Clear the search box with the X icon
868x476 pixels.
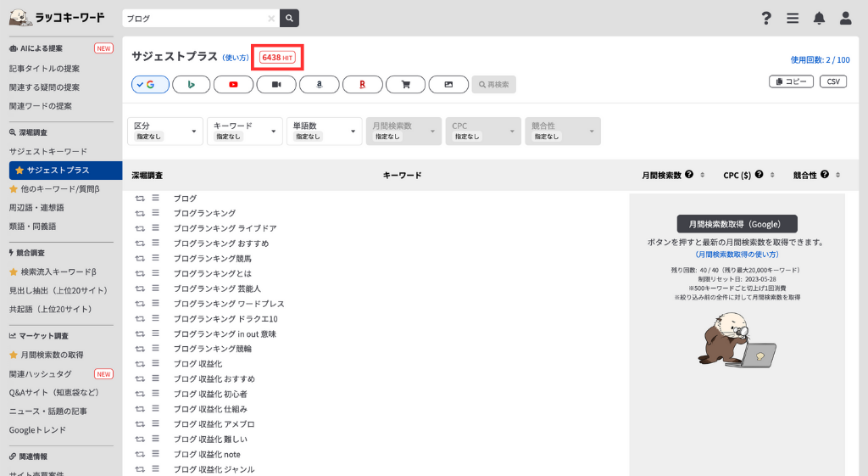pos(271,19)
